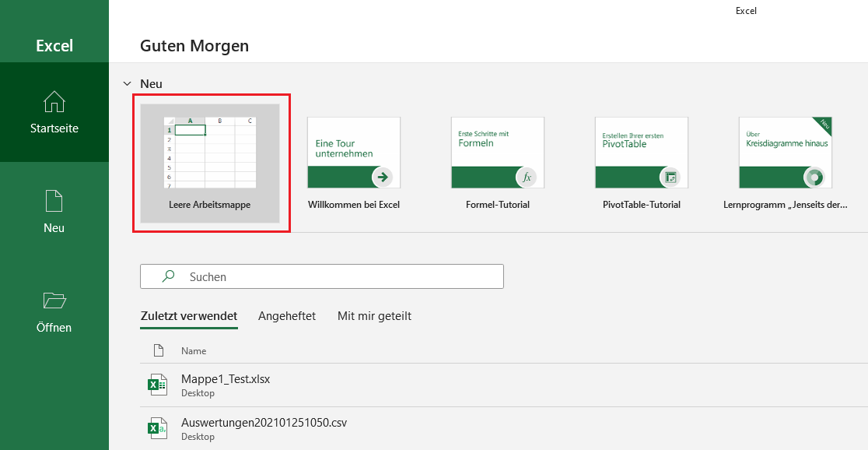Click the Neu new document sidebar icon
Viewport: 868px width, 450px height.
click(54, 201)
